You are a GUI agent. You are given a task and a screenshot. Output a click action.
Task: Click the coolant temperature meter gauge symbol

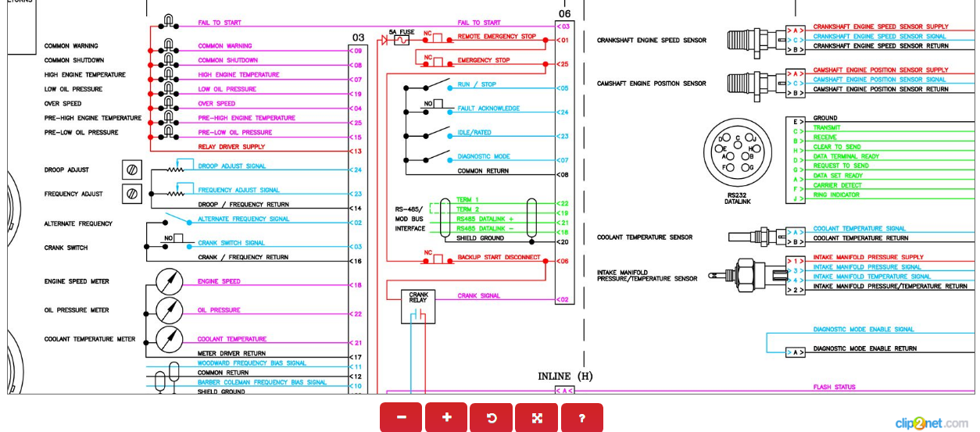(170, 339)
